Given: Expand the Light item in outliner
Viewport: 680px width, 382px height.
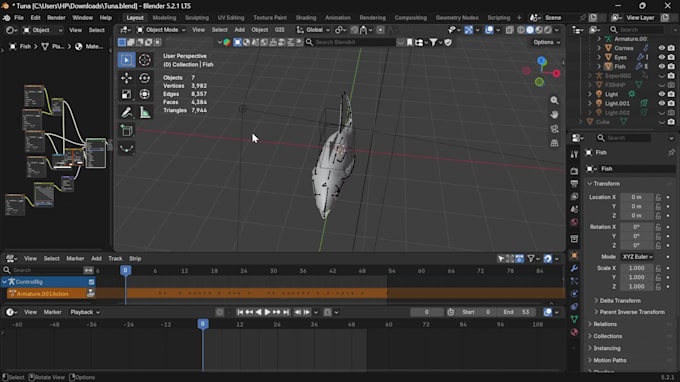Looking at the screenshot, I should pos(589,94).
